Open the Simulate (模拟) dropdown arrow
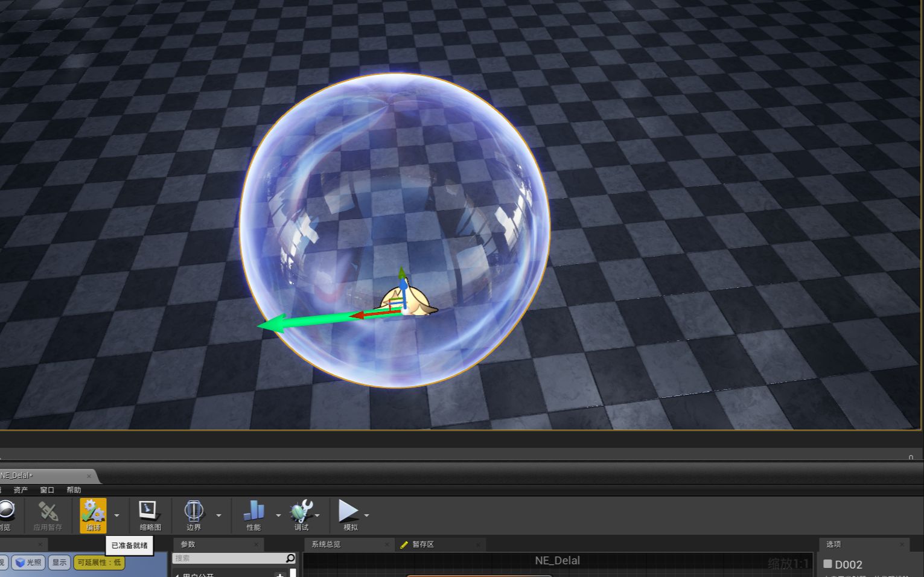This screenshot has height=577, width=924. coord(366,515)
